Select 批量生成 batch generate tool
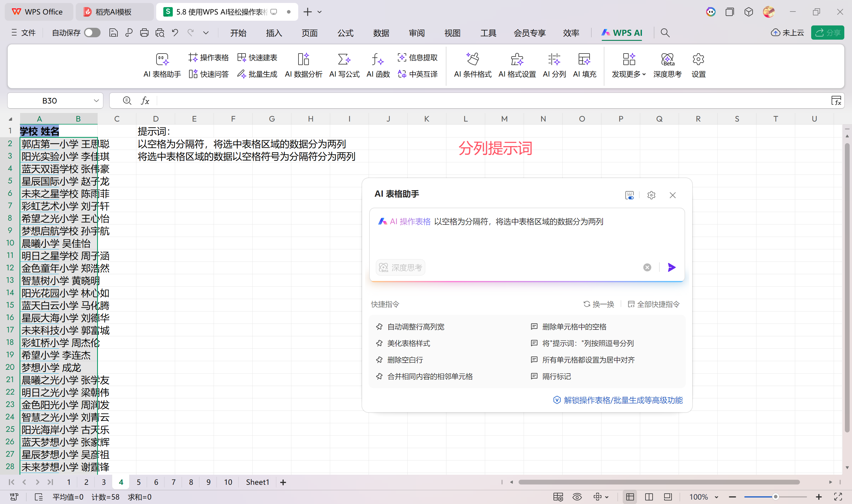Image resolution: width=852 pixels, height=504 pixels. [x=257, y=74]
